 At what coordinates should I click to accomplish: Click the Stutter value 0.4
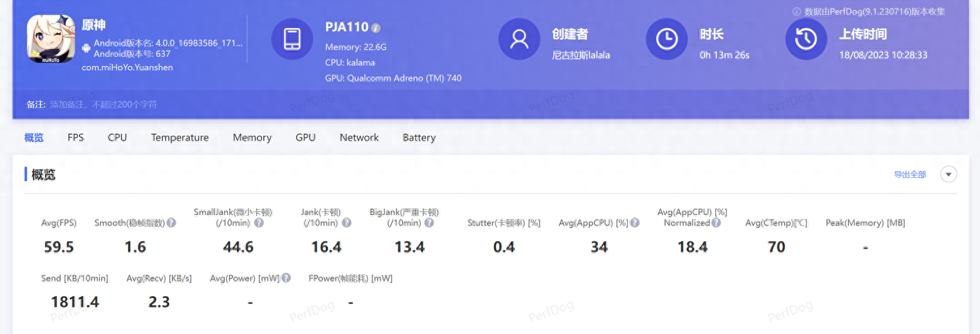point(504,247)
